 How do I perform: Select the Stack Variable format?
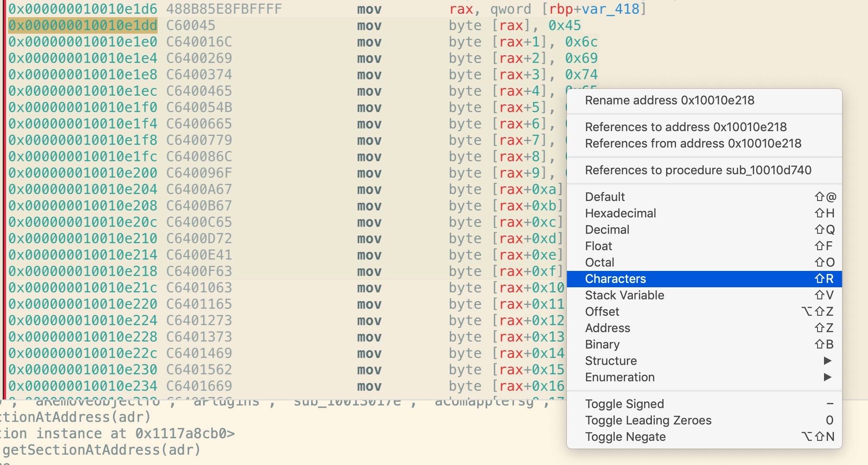point(624,295)
